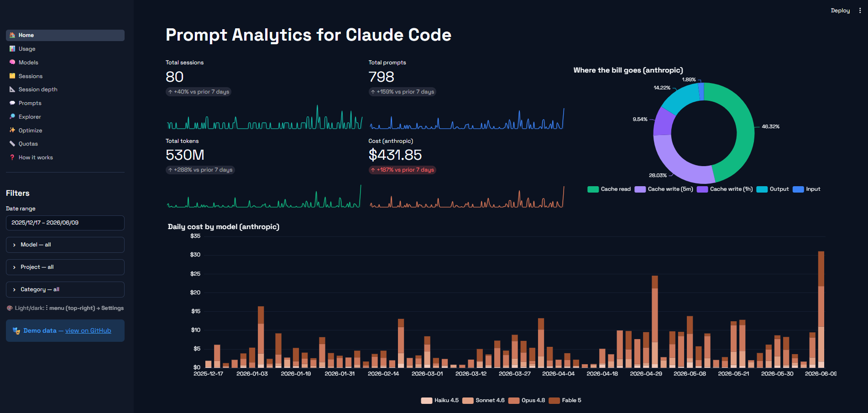Click the Demo data masks icon

coord(16,331)
